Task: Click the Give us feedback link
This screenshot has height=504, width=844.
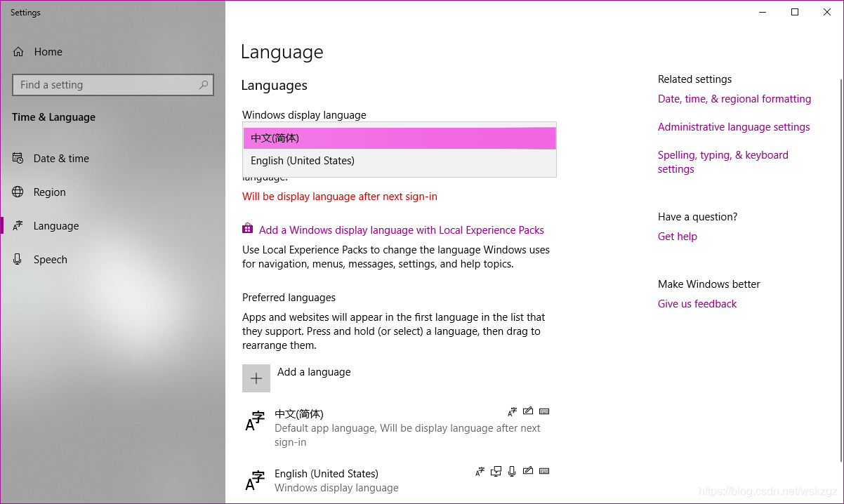Action: point(697,304)
